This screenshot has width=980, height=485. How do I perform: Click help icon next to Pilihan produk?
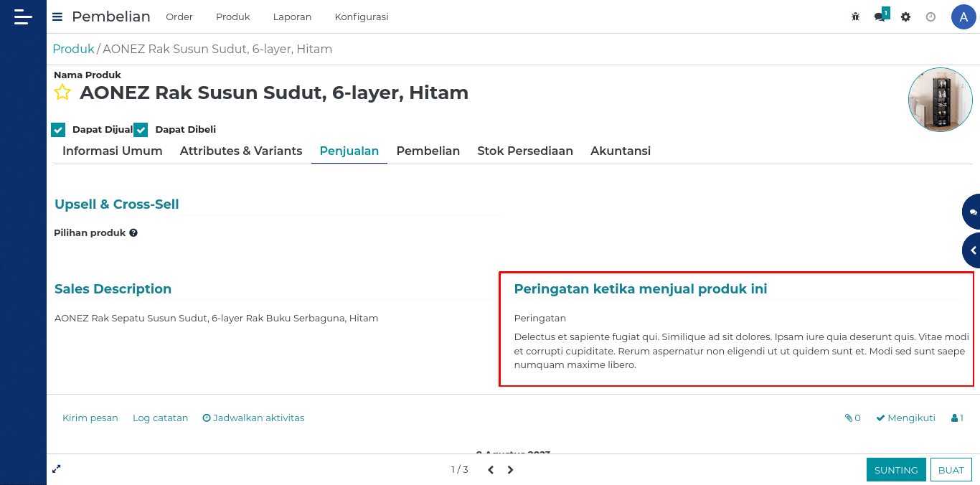coord(133,233)
